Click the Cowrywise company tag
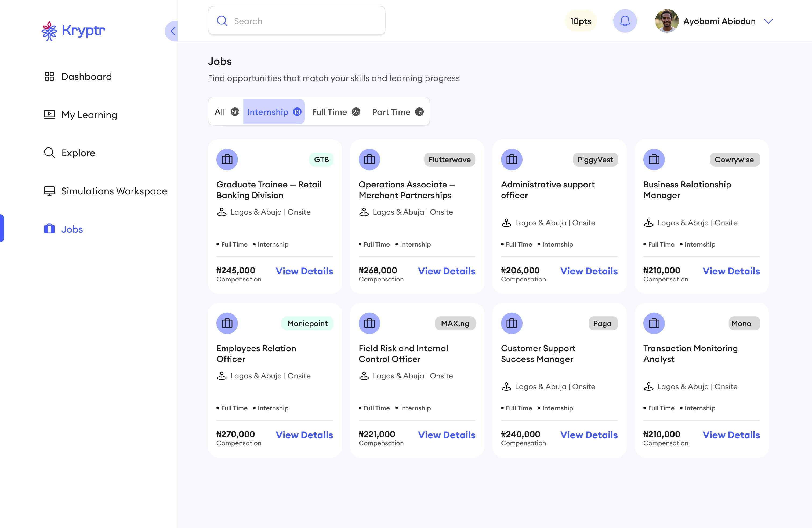This screenshot has height=528, width=812. (735, 159)
